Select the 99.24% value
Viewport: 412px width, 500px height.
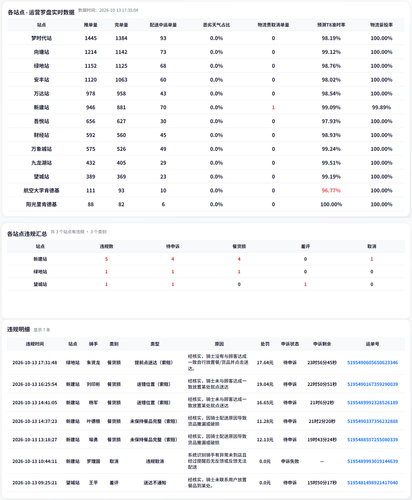tap(331, 149)
